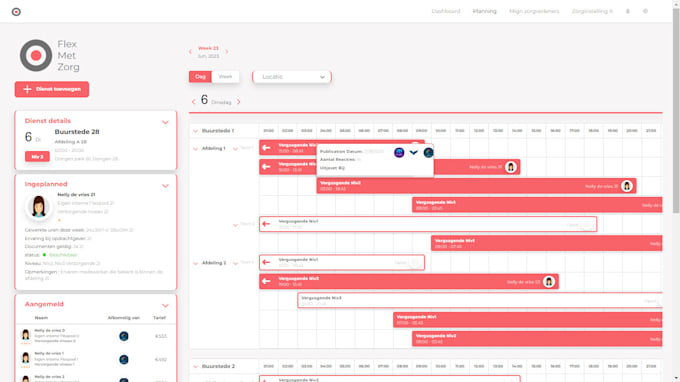Go to the previous week with the left arrow
This screenshot has width=680, height=382.
[x=190, y=52]
